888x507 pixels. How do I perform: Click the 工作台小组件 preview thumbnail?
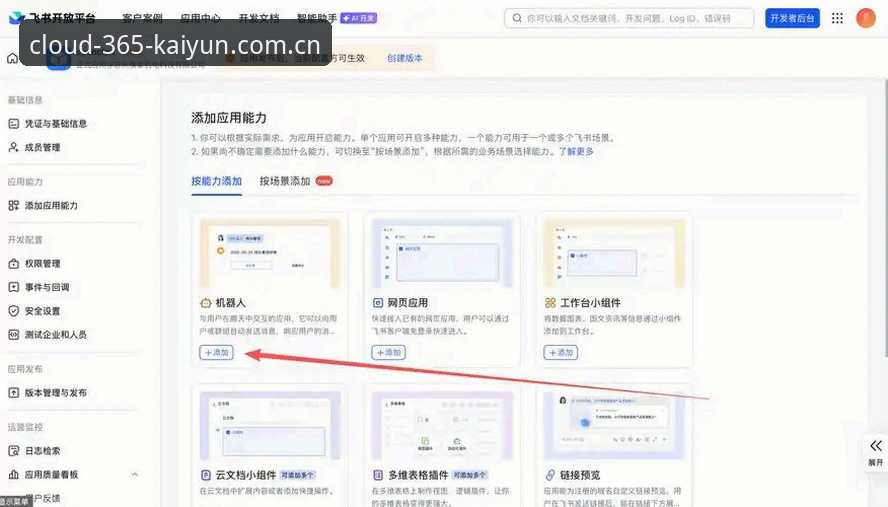click(x=614, y=254)
